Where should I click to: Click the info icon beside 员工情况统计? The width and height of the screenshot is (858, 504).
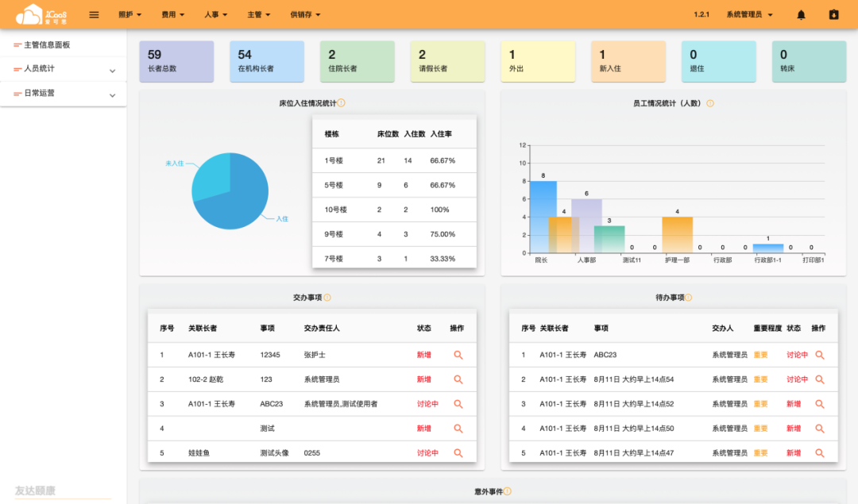pyautogui.click(x=710, y=103)
